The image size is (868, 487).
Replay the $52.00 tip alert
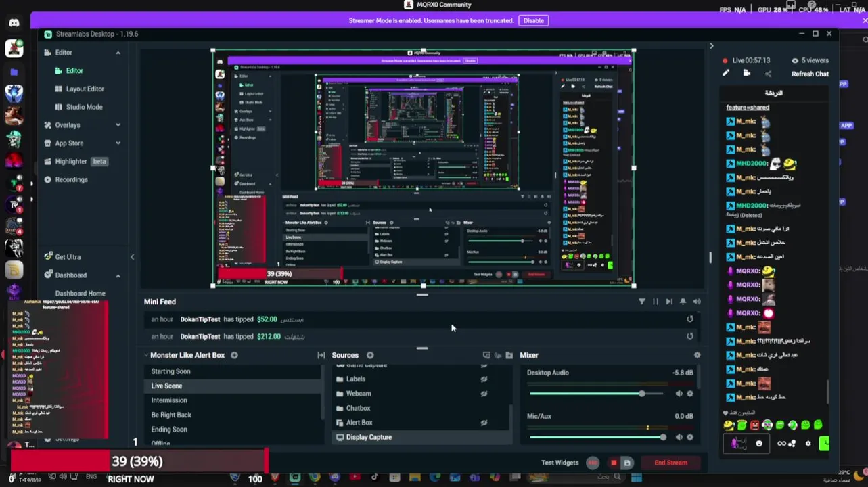tap(690, 319)
